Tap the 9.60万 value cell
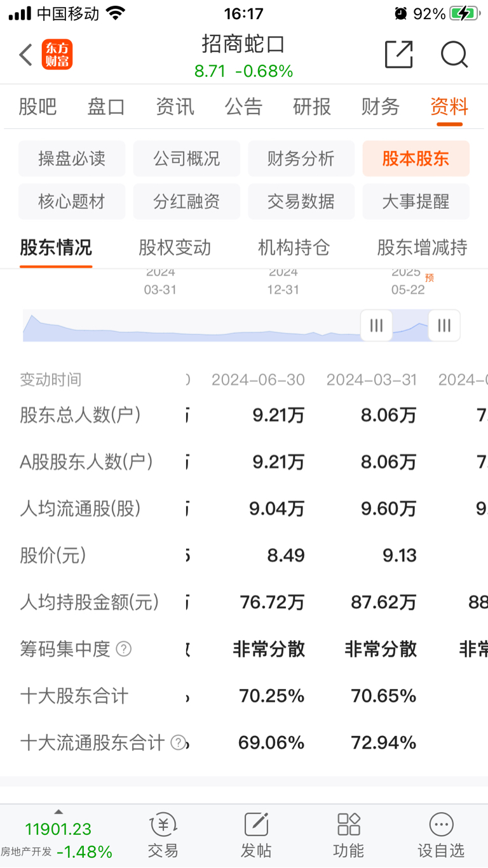The width and height of the screenshot is (488, 868). 389,509
